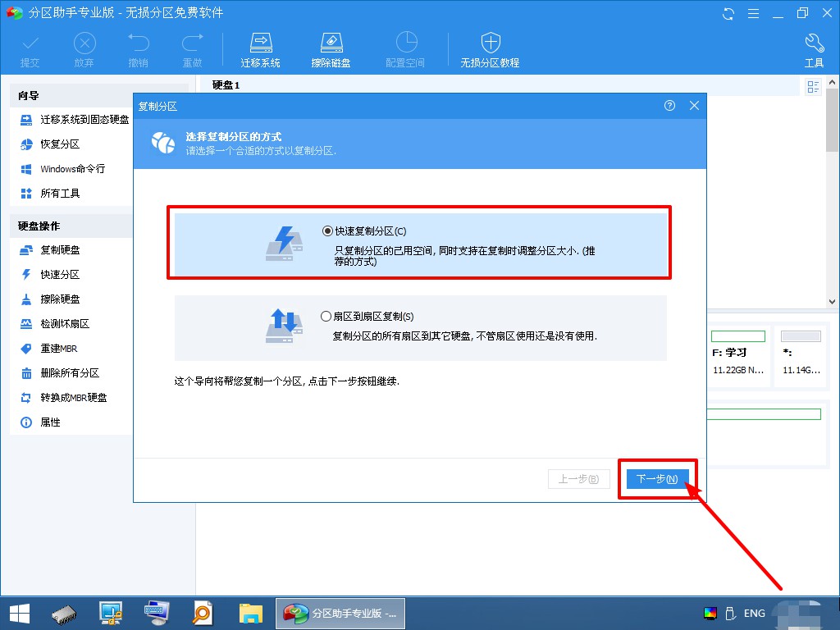
Task: Choose 转换成MBR硬盘 under disk operations
Action: coord(63,398)
